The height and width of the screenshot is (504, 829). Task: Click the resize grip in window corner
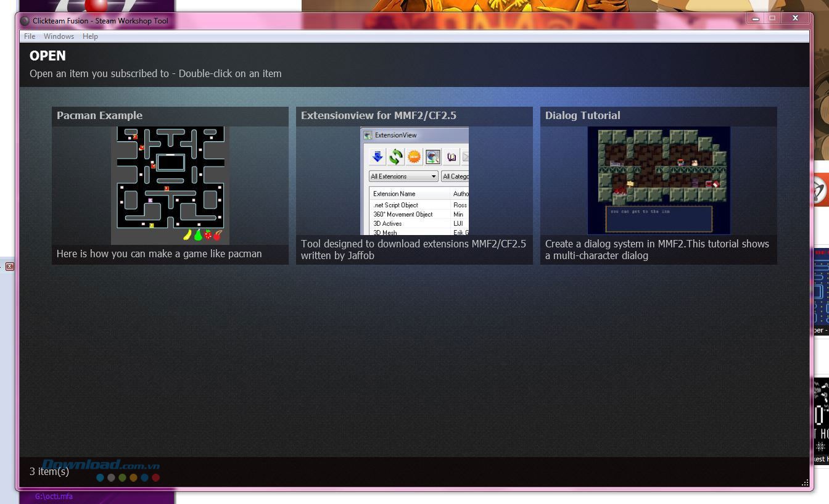pyautogui.click(x=805, y=483)
